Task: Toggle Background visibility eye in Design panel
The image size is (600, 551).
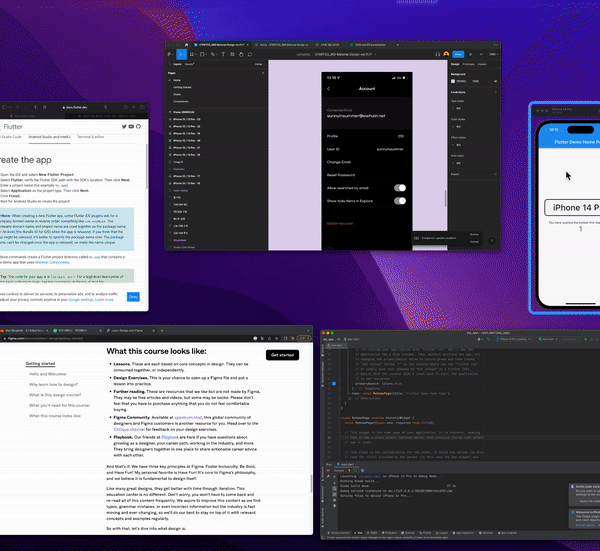Action: 495,82
